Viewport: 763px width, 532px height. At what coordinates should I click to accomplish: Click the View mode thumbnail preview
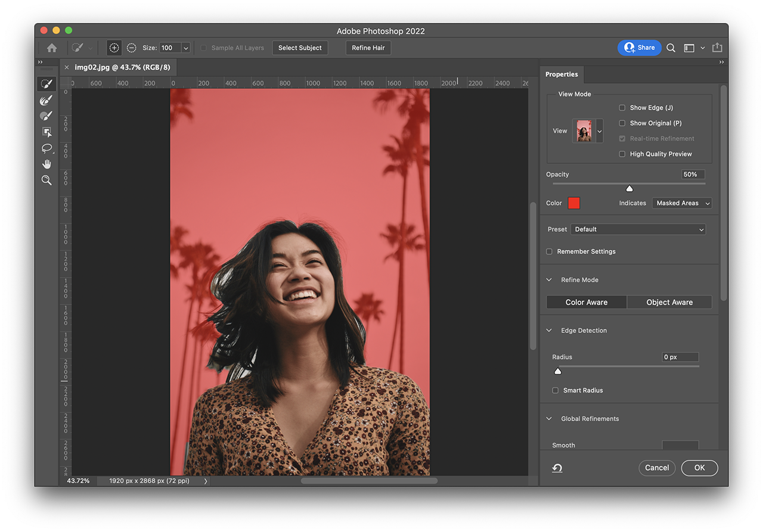coord(584,131)
